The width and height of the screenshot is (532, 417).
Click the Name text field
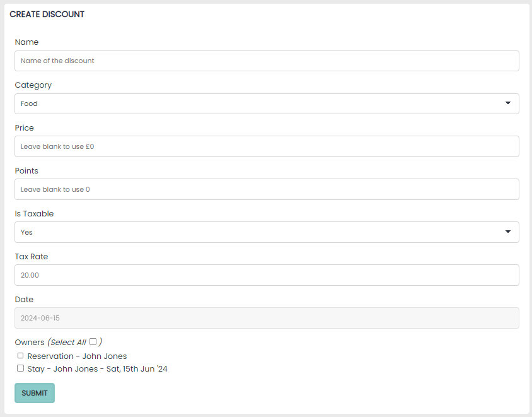tap(267, 61)
